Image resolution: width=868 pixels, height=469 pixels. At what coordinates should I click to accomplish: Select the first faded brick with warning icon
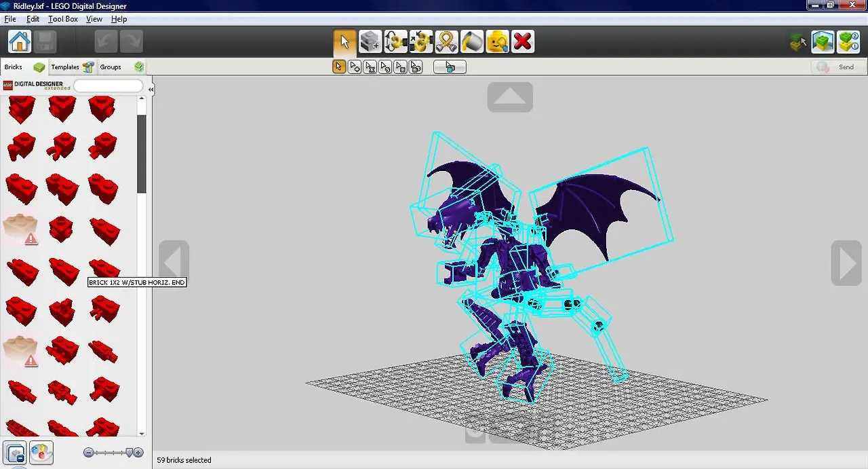click(x=20, y=229)
